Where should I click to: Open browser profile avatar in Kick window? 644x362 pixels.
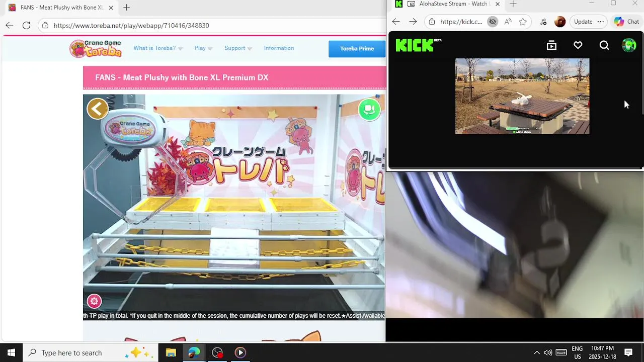point(560,22)
